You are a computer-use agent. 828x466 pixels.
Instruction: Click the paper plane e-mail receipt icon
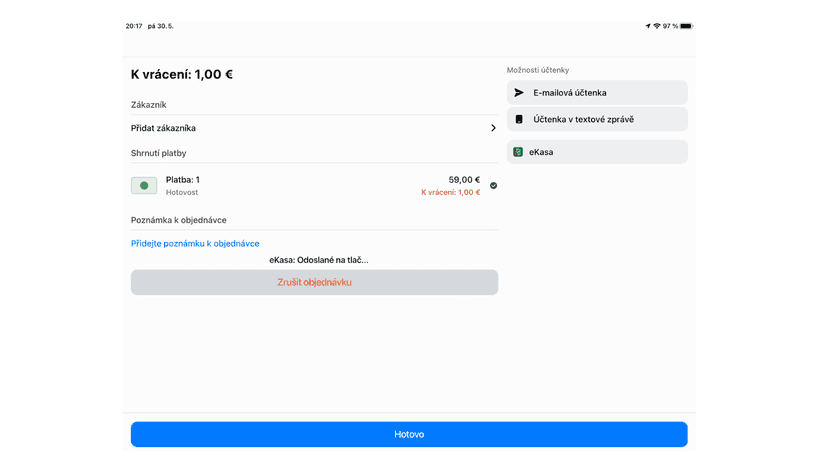click(x=519, y=92)
